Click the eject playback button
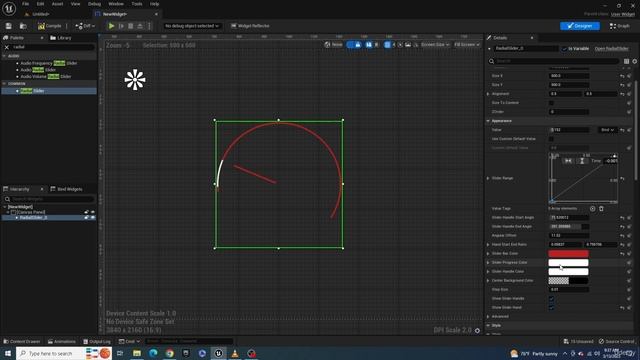 coord(140,26)
